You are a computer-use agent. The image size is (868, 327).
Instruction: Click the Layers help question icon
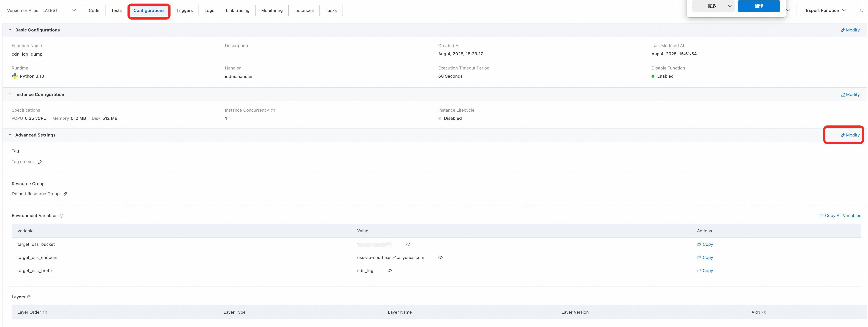point(29,297)
